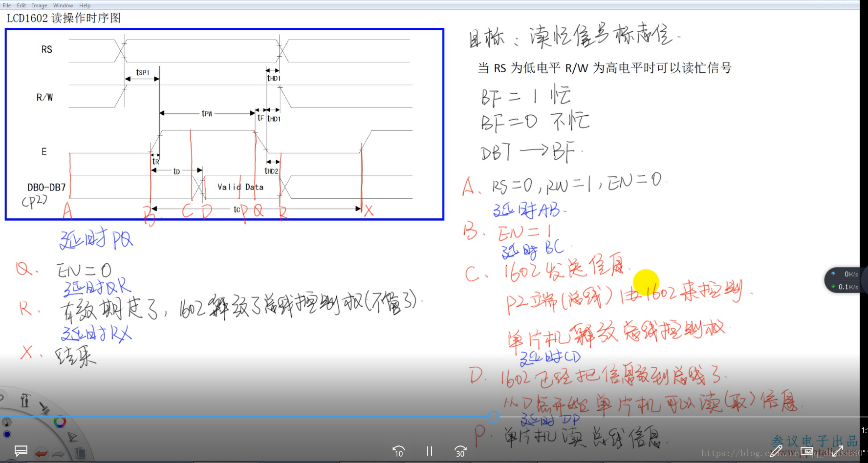Open the Help menu
Viewport: 868px width, 463px height.
85,5
